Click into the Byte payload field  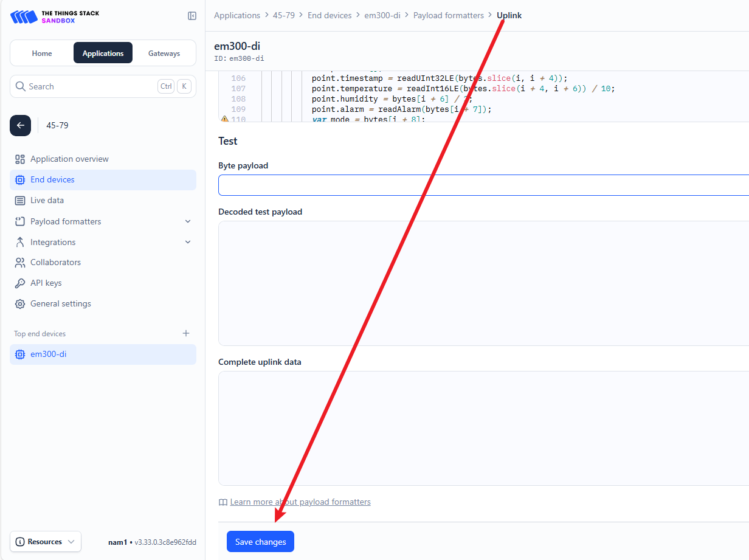483,185
